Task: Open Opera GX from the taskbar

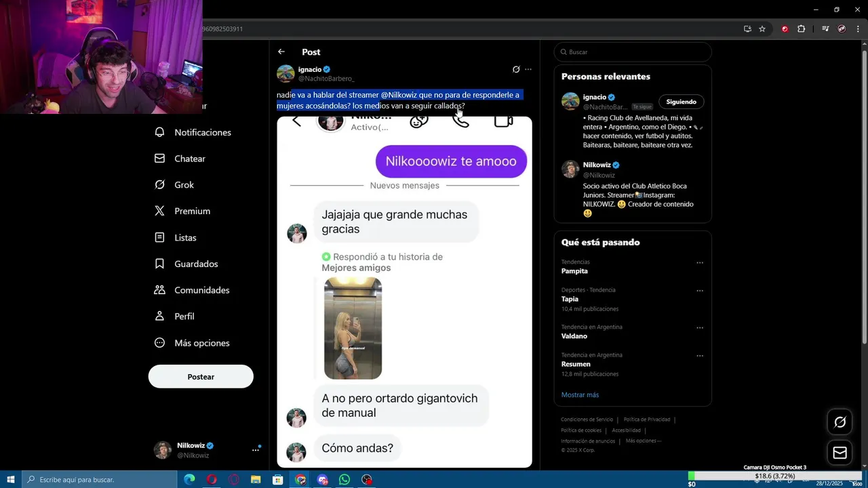Action: tap(234, 480)
